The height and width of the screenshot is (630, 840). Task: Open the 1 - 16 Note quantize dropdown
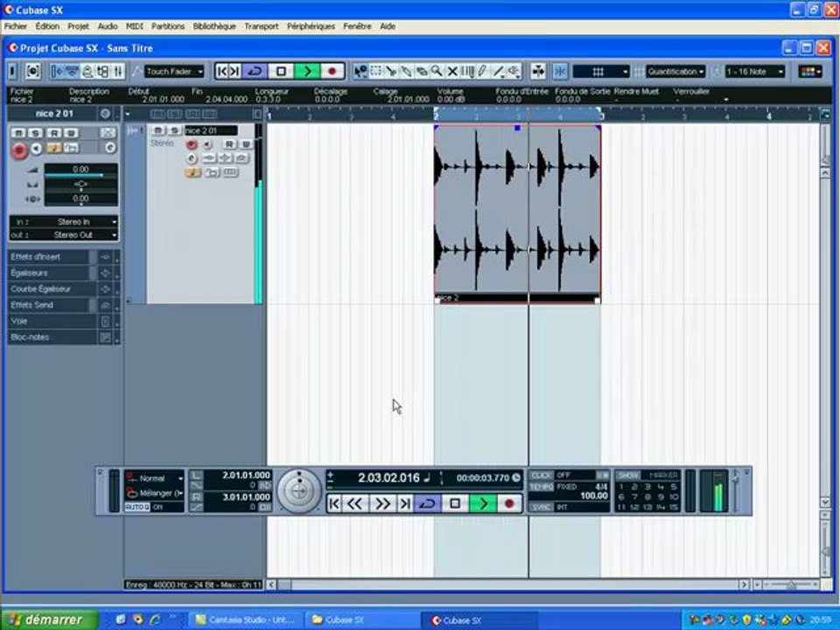[755, 71]
